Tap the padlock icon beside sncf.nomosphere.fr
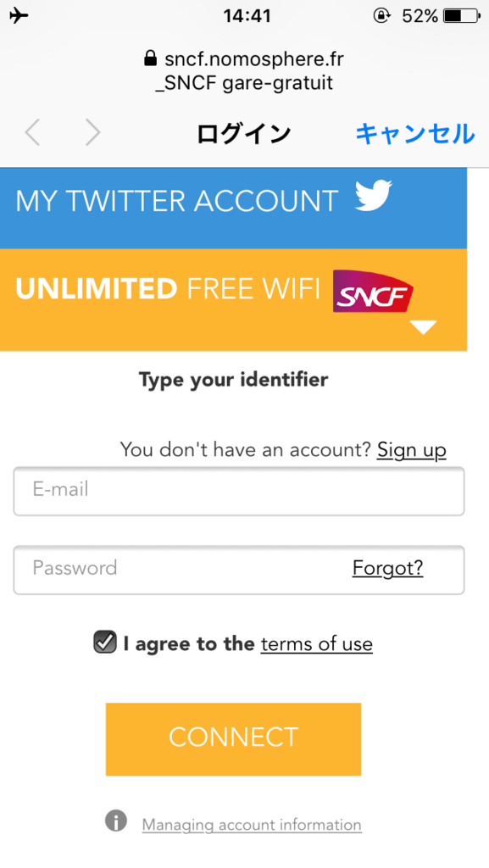Image resolution: width=489 pixels, height=868 pixels. (x=150, y=58)
